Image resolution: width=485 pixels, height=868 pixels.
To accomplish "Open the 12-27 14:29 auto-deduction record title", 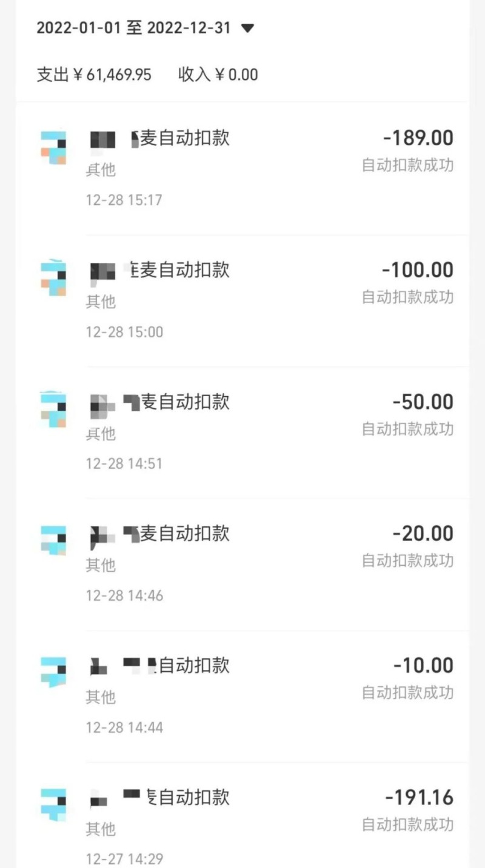I will 160,797.
